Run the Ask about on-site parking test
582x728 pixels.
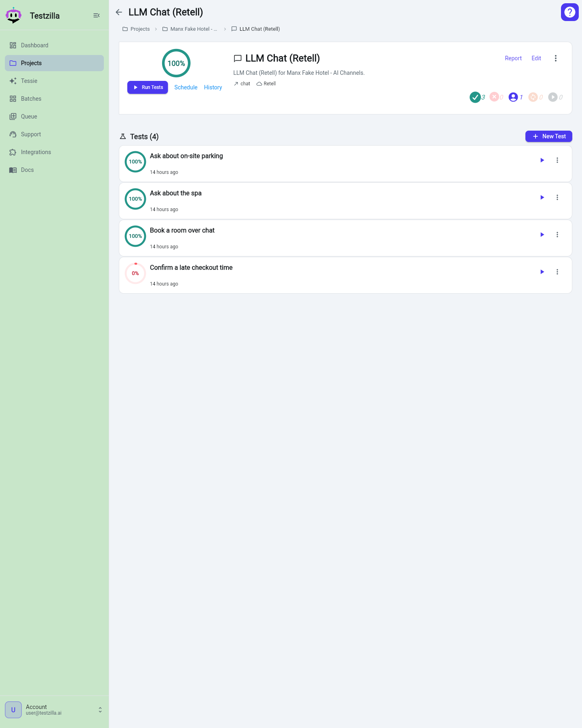(542, 160)
